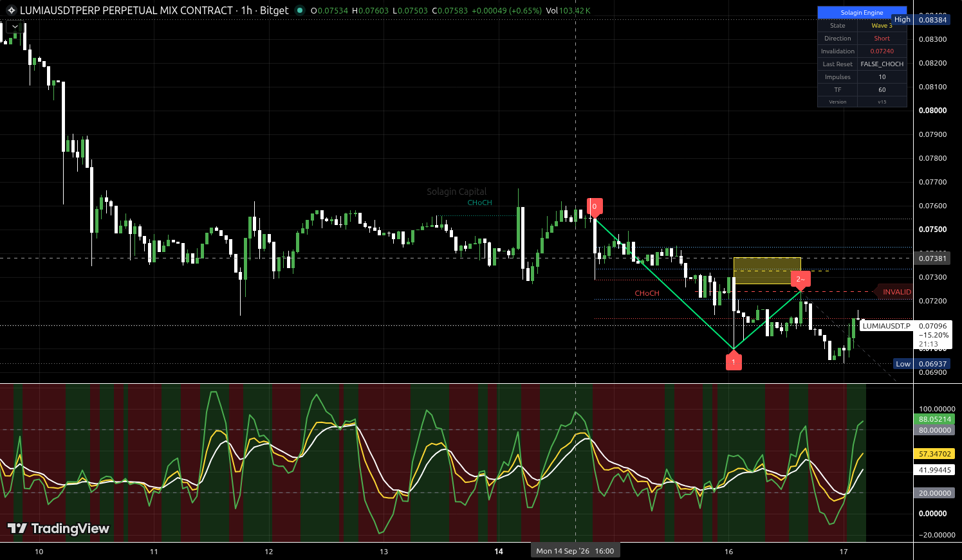Open the LUMIAUSDTPERP PERPETUAL MIX CONTRACT symbol title
The height and width of the screenshot is (560, 962).
click(126, 10)
